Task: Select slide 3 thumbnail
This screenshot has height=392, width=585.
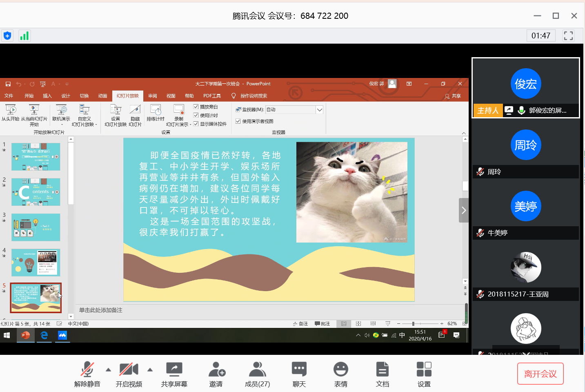Action: (36, 227)
